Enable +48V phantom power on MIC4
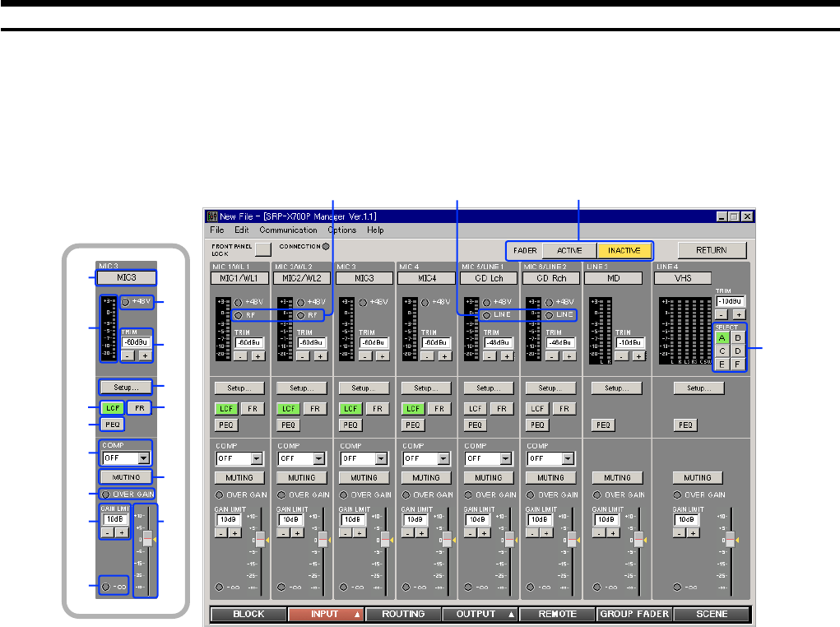 426,302
